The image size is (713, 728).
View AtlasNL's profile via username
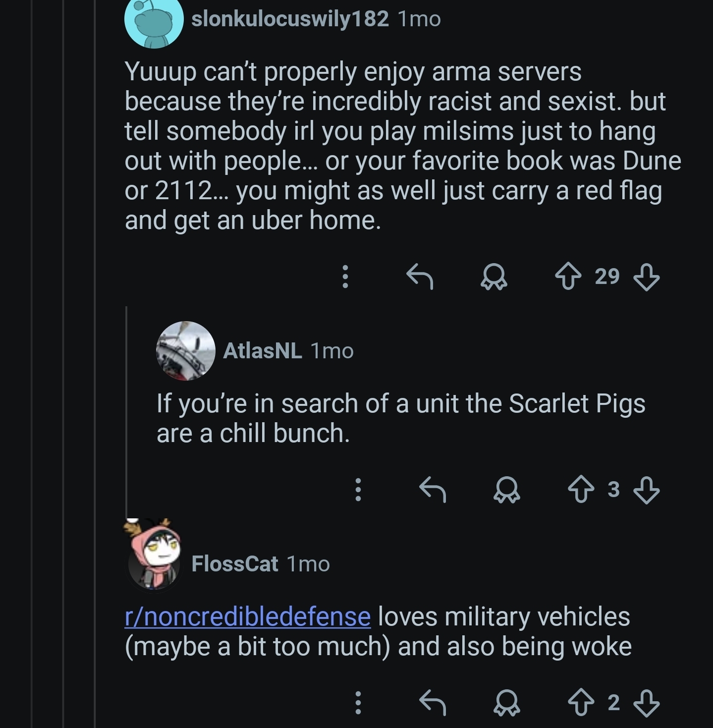click(x=263, y=351)
